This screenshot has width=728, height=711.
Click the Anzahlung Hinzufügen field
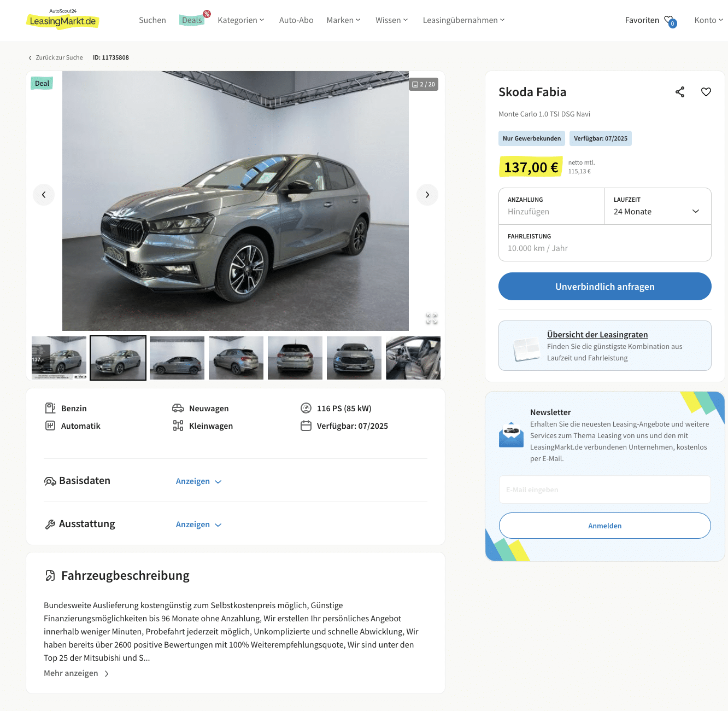[552, 206]
